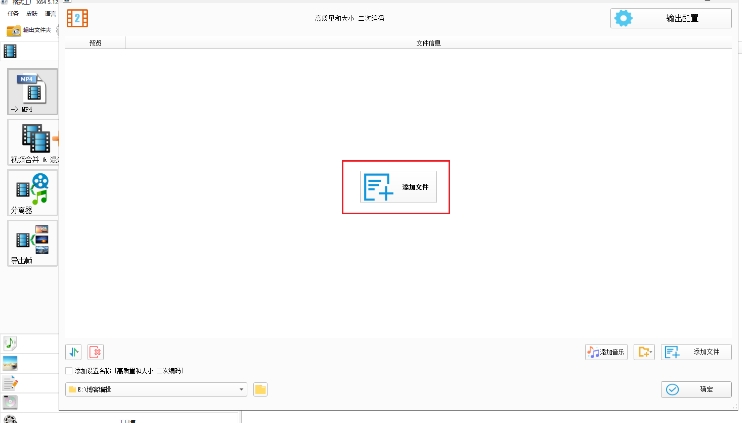742x423 pixels.
Task: Click the red remove-file icon at bottom left
Action: (95, 352)
